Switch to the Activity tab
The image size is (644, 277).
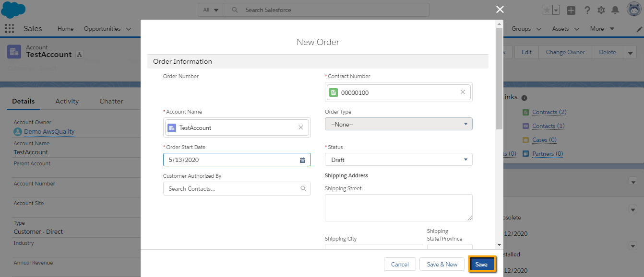(67, 101)
